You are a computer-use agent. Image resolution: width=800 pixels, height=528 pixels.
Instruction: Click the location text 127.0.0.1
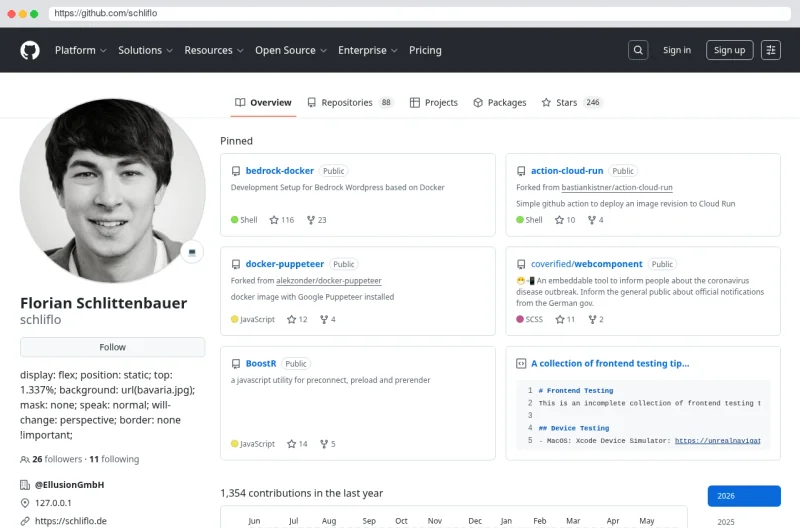(x=53, y=503)
